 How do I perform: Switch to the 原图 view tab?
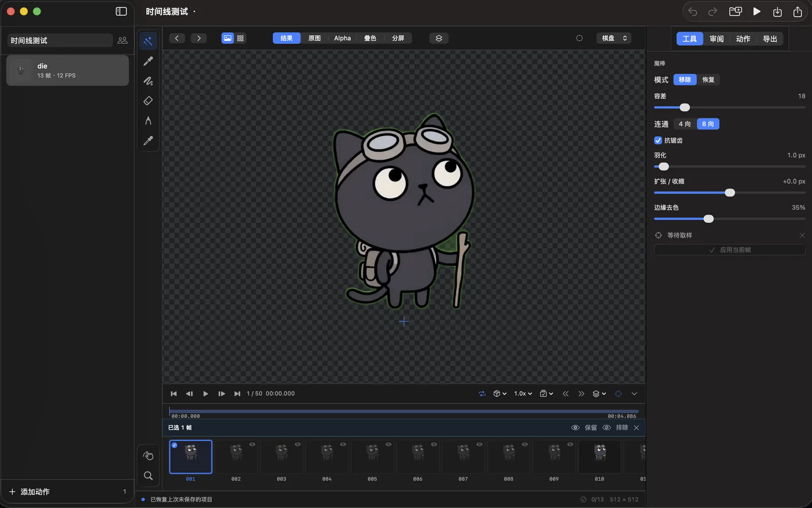pos(314,38)
